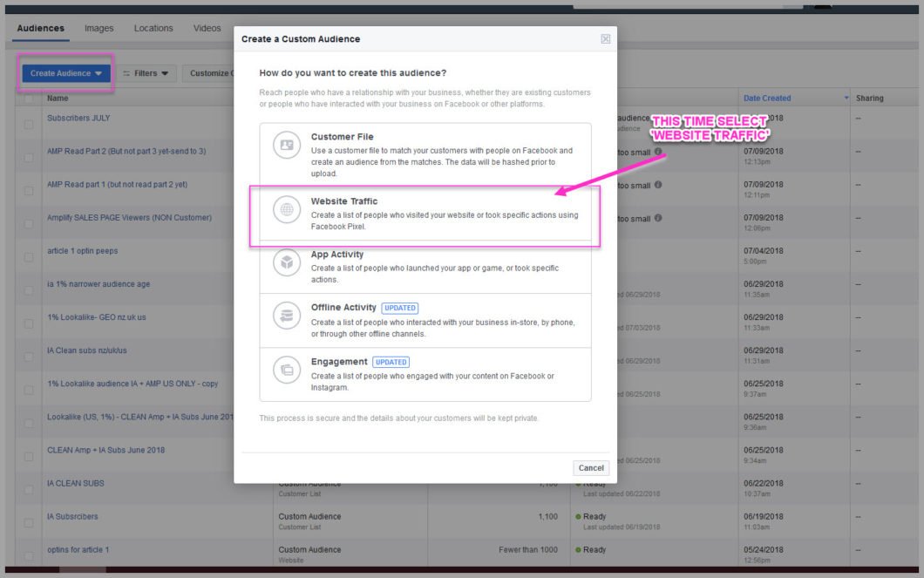The image size is (924, 578).
Task: Select date 06/19/2018 in IA Subsrcibers row
Action: click(763, 517)
